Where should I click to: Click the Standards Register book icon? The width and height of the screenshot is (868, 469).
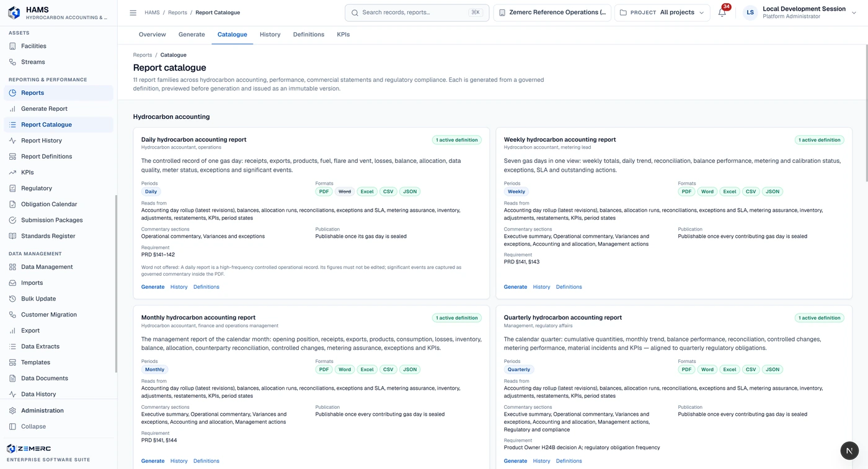(x=12, y=236)
